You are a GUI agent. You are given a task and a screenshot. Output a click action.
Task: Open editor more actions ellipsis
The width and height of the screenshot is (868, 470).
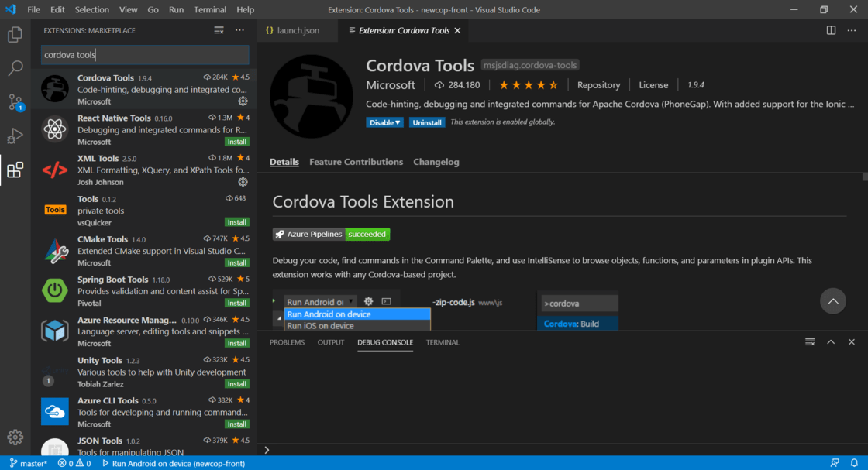[x=852, y=30]
